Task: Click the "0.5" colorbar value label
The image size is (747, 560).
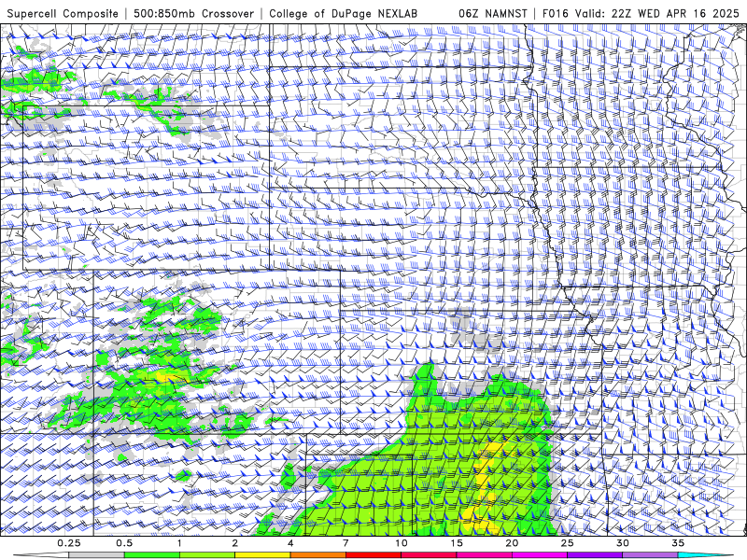Action: tap(124, 543)
